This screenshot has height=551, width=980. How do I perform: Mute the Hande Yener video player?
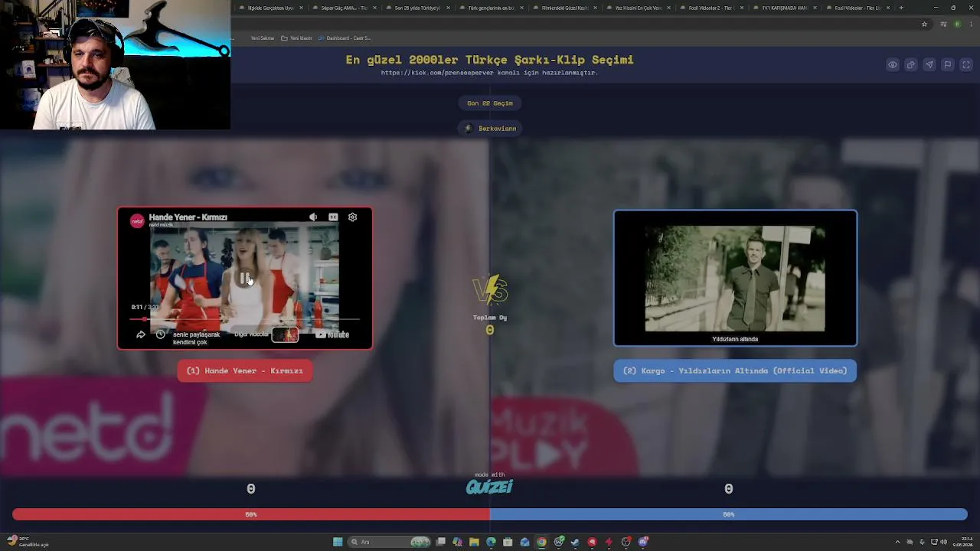click(313, 217)
